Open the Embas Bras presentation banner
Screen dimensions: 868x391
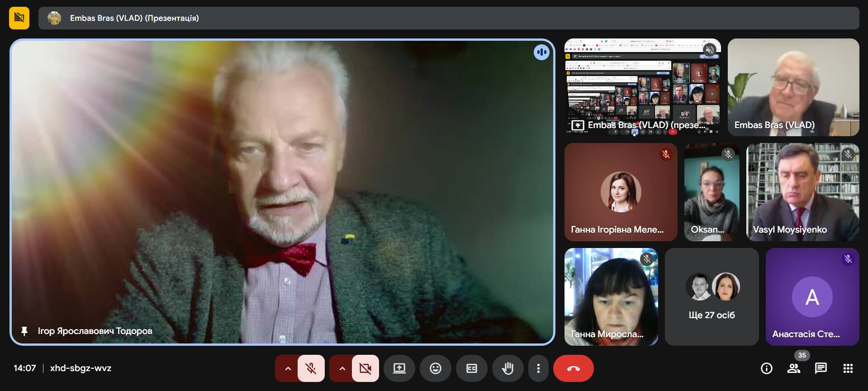point(448,18)
